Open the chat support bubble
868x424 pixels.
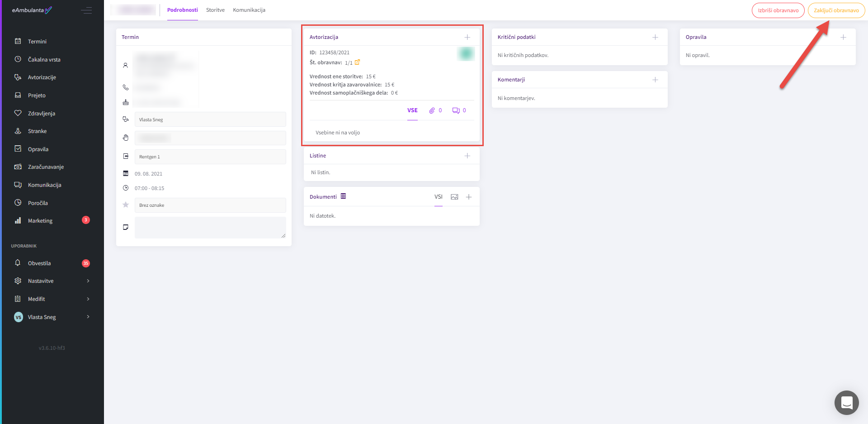tap(846, 402)
